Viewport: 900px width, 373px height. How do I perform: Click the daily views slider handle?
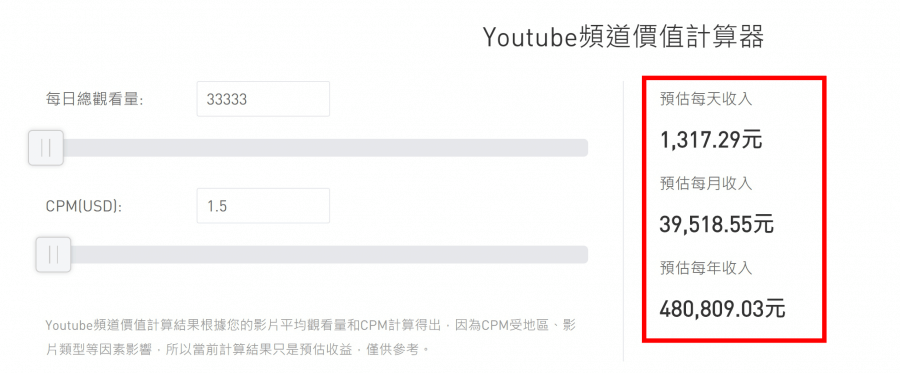[46, 147]
